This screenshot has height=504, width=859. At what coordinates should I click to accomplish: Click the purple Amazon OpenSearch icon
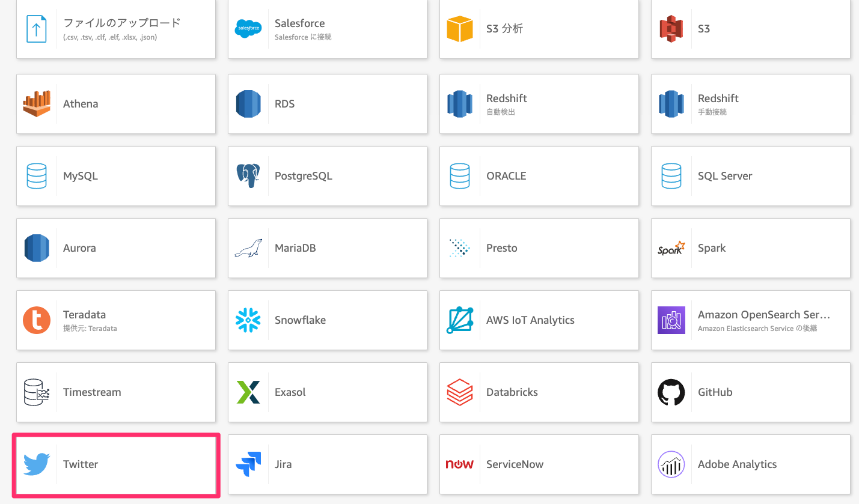[671, 320]
